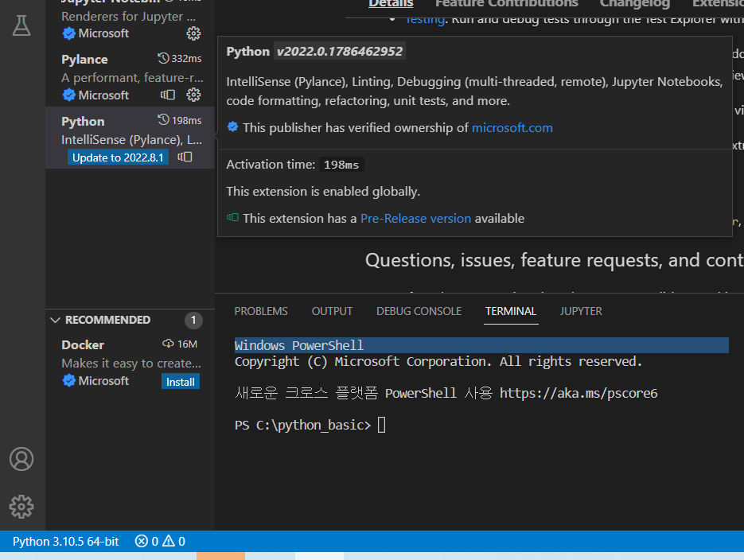
Task: Open the https://aka.ms/pscore6 terminal link
Action: (578, 393)
